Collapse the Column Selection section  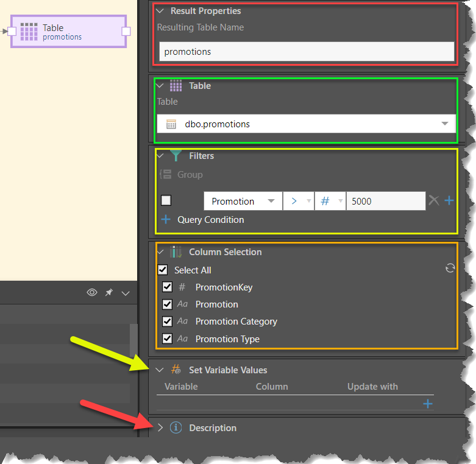coord(160,251)
